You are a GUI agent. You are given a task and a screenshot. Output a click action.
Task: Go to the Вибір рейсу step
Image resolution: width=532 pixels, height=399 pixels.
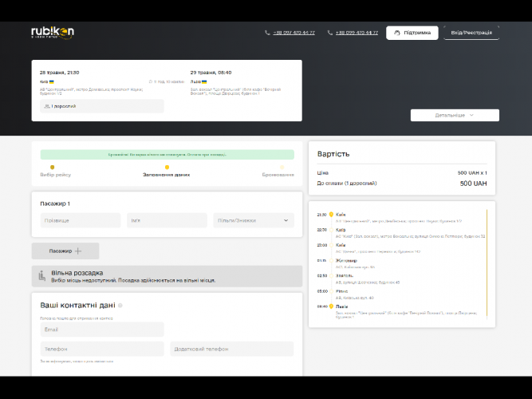point(55,175)
